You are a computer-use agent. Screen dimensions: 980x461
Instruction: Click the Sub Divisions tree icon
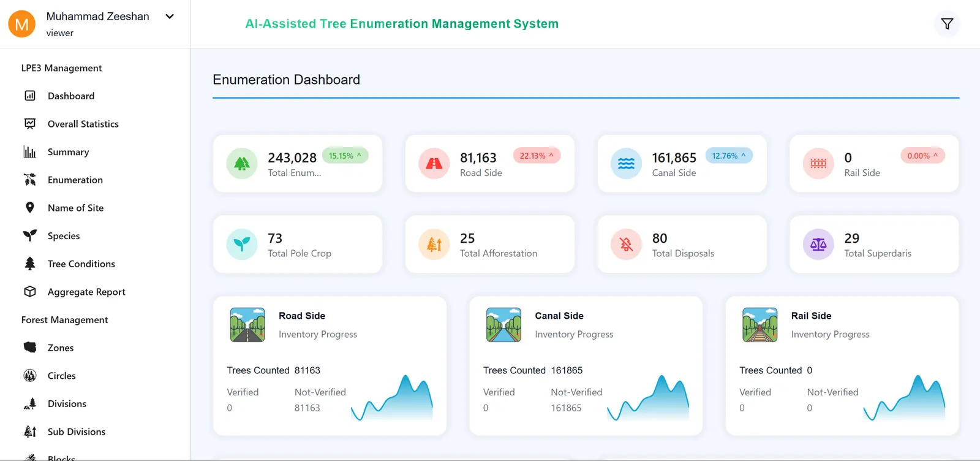(x=29, y=432)
